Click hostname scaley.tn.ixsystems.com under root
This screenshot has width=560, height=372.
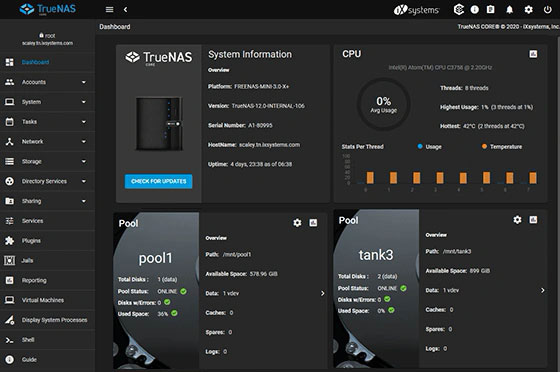click(x=47, y=43)
